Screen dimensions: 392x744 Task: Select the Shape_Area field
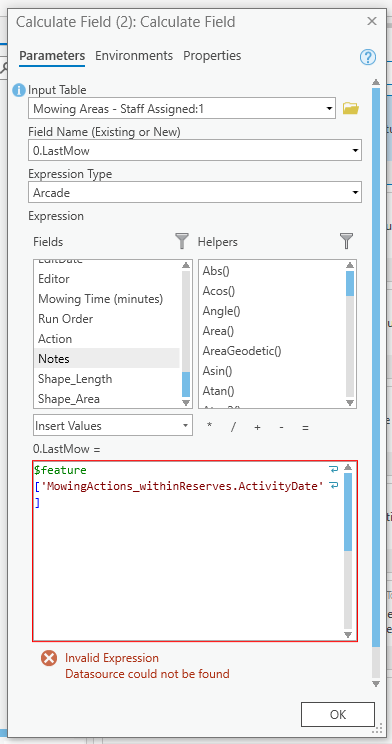click(x=107, y=399)
